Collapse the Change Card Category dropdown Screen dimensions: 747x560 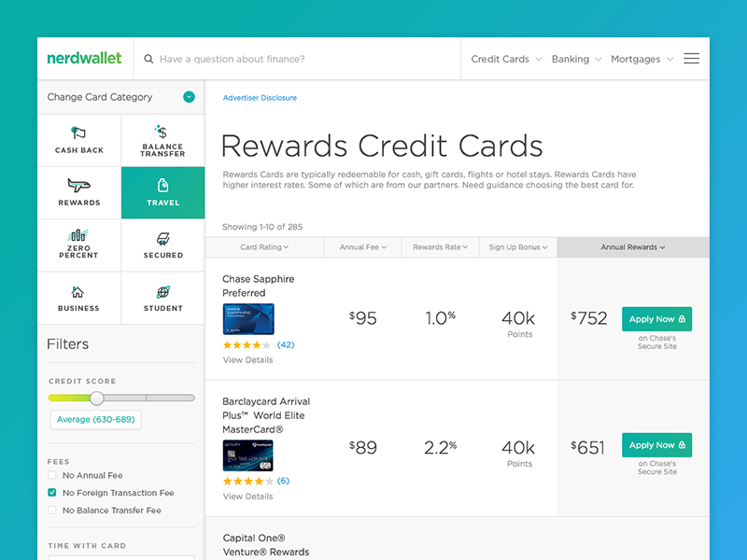pos(190,97)
